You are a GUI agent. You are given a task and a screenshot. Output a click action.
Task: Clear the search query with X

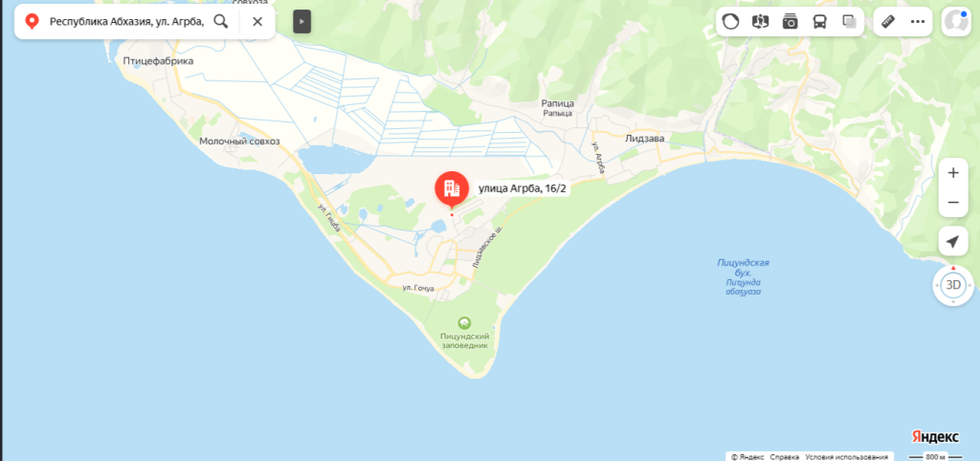[x=256, y=22]
